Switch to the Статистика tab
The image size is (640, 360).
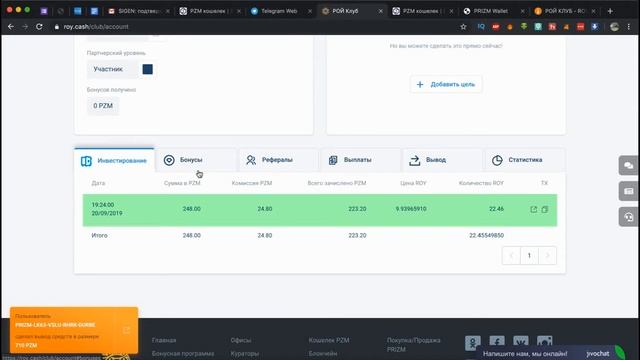tap(525, 160)
